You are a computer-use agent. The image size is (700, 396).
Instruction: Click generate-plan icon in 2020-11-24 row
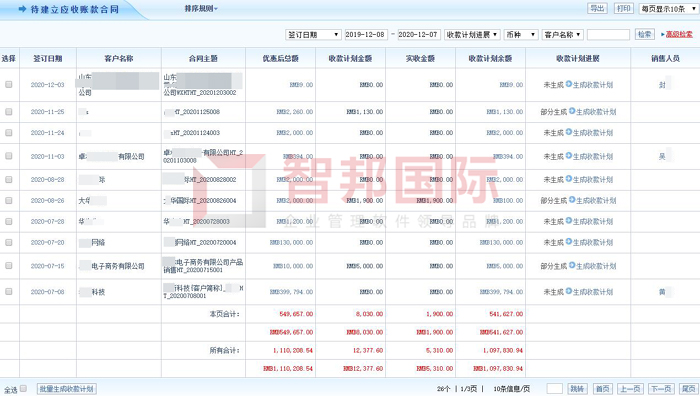click(x=569, y=132)
